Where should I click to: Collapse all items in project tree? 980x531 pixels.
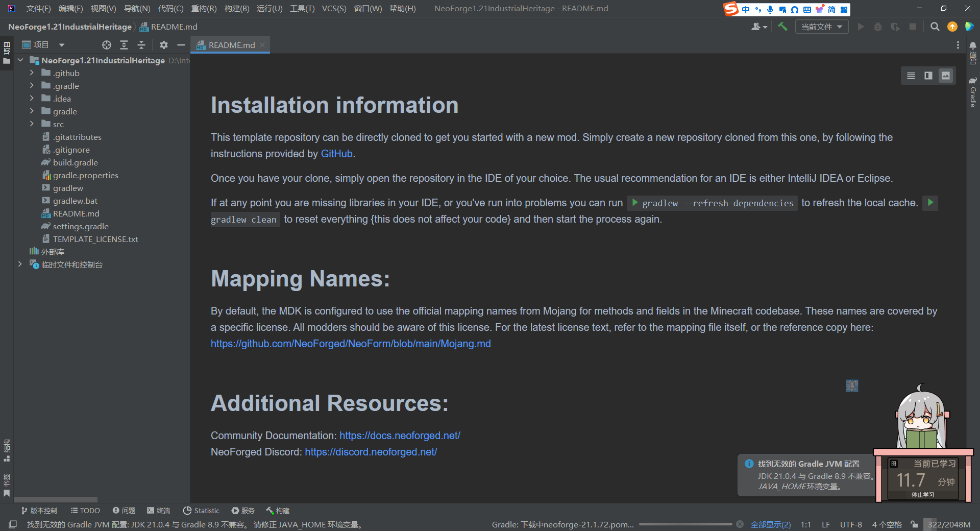point(141,45)
